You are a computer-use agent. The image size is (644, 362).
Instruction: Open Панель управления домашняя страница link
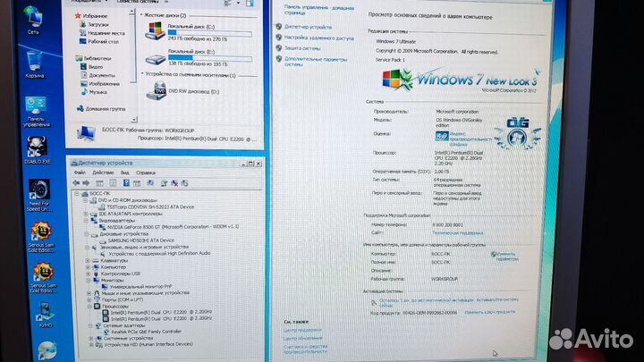point(318,10)
